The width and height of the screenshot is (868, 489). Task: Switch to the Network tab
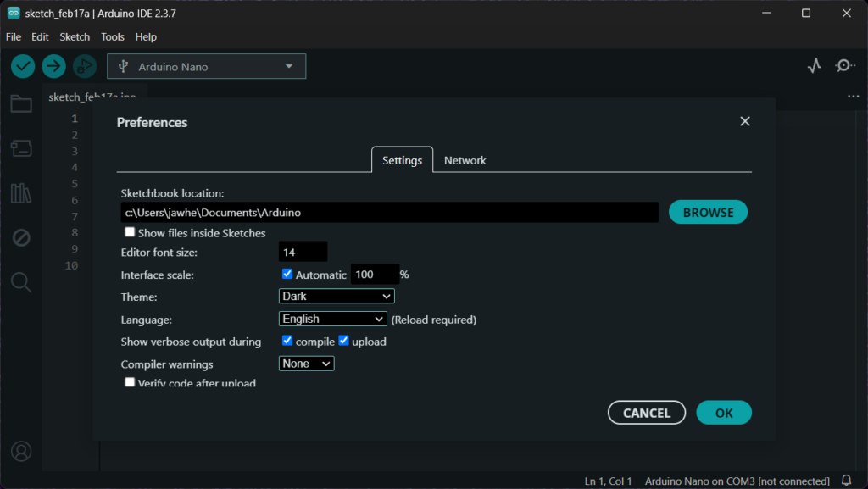click(465, 160)
